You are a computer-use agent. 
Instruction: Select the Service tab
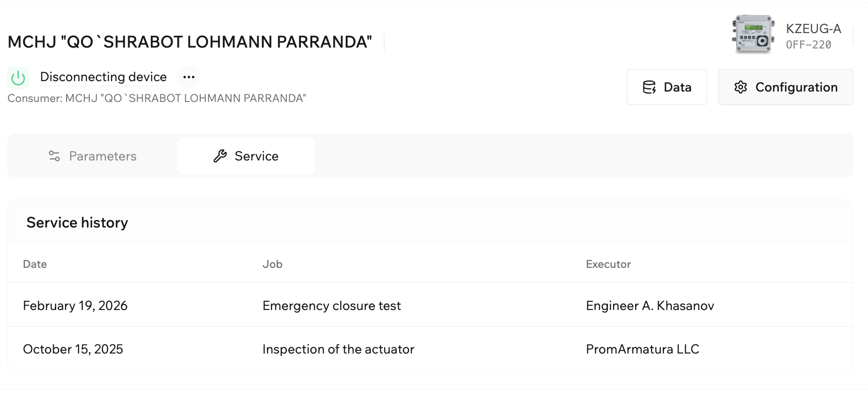coord(246,156)
